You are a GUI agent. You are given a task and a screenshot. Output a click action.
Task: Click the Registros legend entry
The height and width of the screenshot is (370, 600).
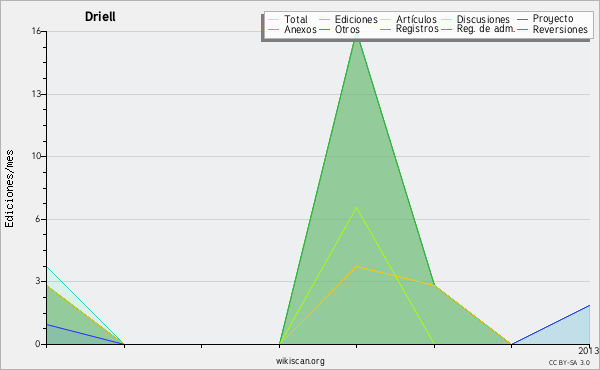coord(417,29)
